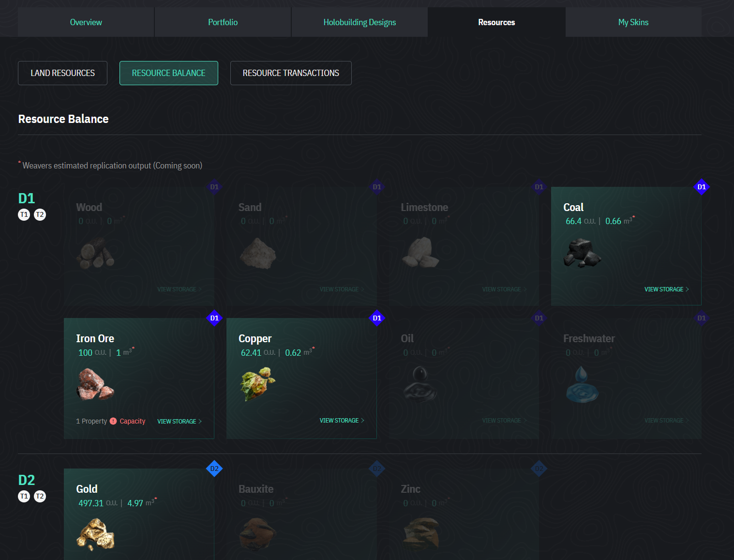
Task: Switch to the Portfolio tab
Action: (223, 22)
